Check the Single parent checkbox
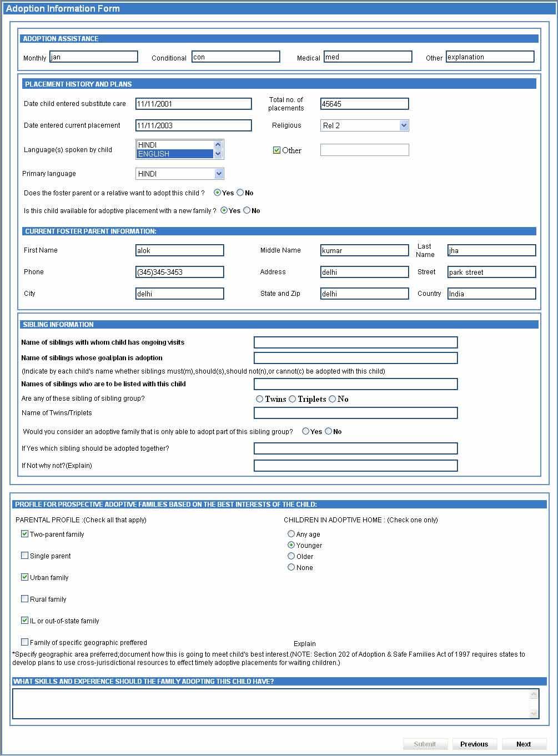 [24, 556]
